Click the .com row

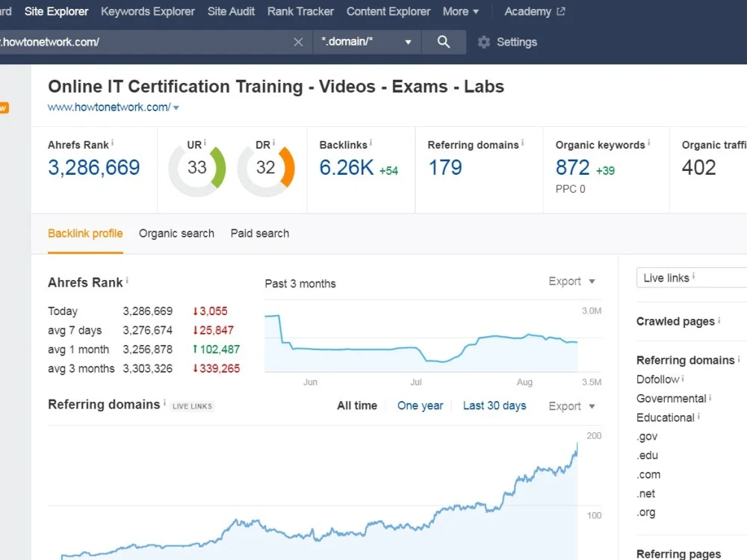tap(648, 475)
